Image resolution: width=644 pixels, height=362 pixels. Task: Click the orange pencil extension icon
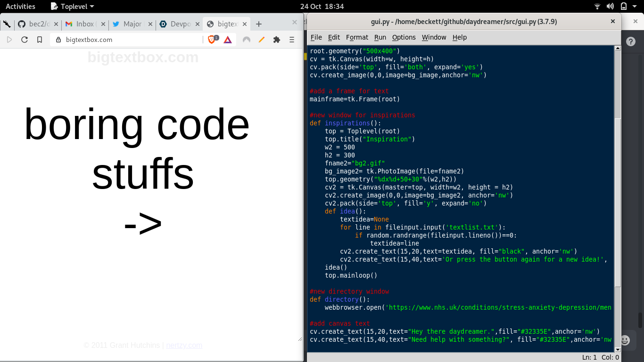[x=262, y=40]
